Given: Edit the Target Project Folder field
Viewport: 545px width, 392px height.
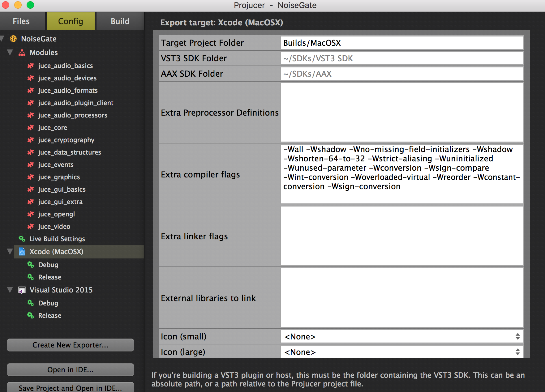Looking at the screenshot, I should (402, 43).
